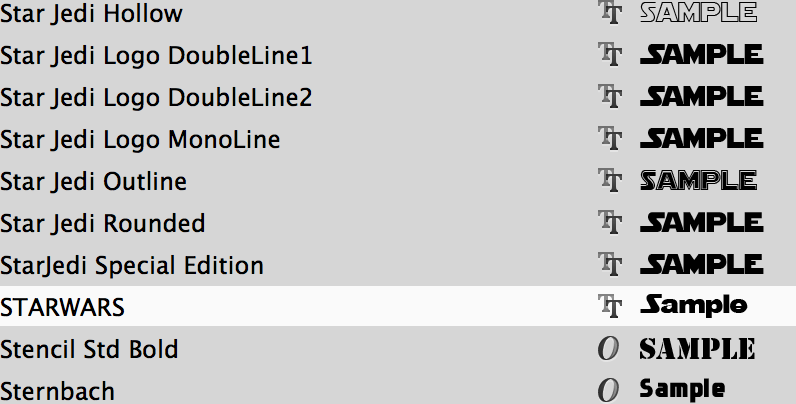Click the Star Jedi Outline sample preview
796x404 pixels.
[699, 180]
